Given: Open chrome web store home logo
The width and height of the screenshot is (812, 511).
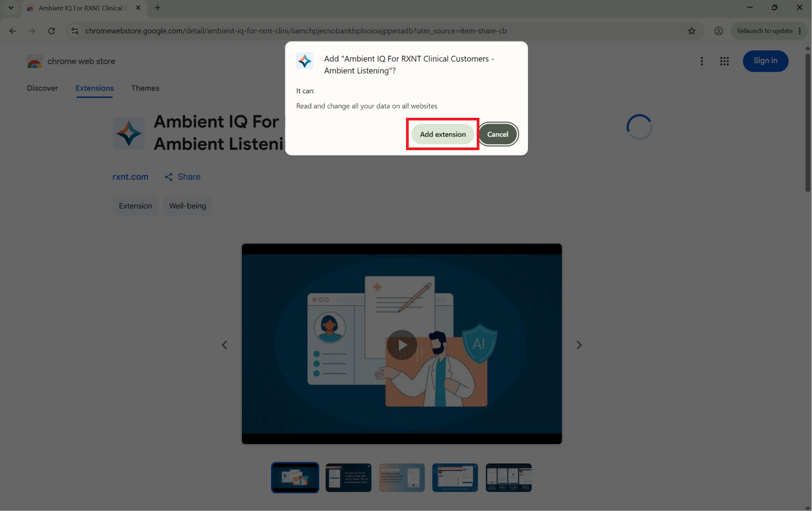Looking at the screenshot, I should pyautogui.click(x=71, y=62).
